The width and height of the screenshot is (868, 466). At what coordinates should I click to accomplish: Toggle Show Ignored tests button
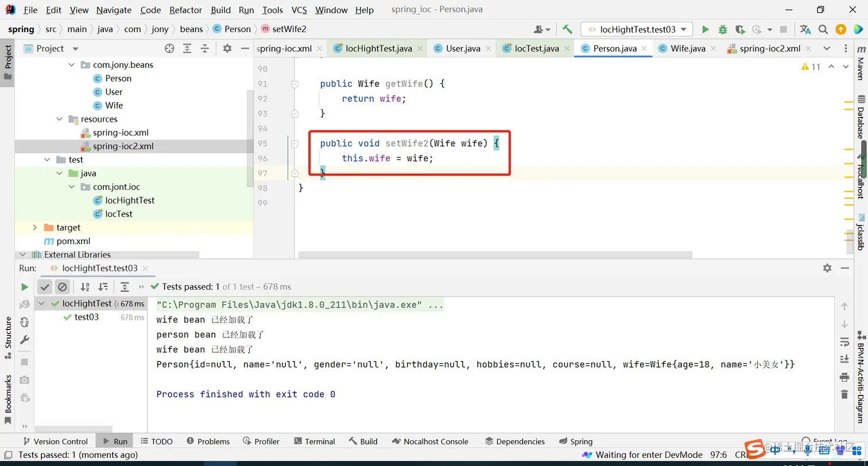[63, 287]
